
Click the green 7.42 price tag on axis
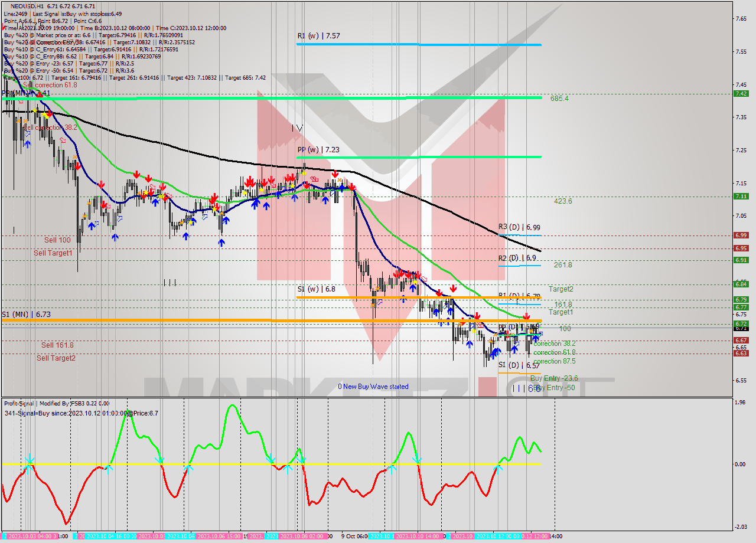point(741,94)
